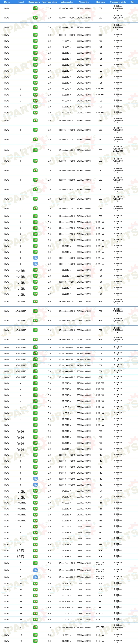Select the 'E71, E72' body cell

(100, 627)
